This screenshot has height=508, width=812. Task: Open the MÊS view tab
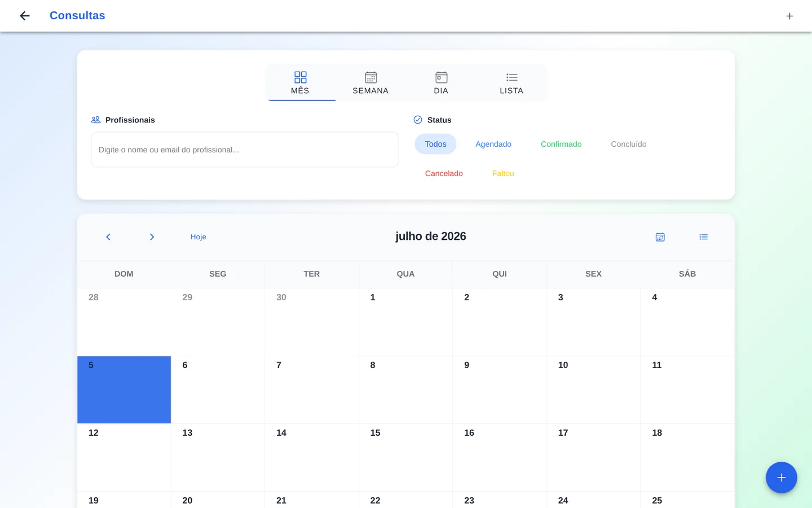pos(301,83)
